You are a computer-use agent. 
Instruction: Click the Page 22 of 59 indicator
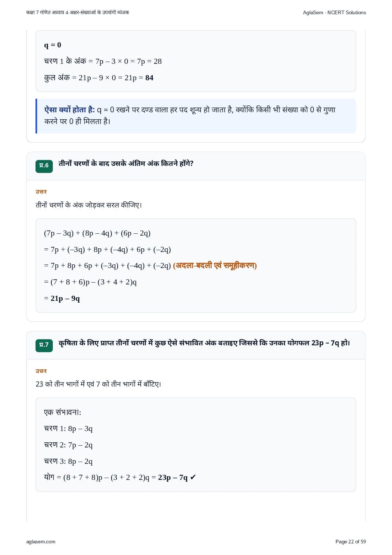350,542
